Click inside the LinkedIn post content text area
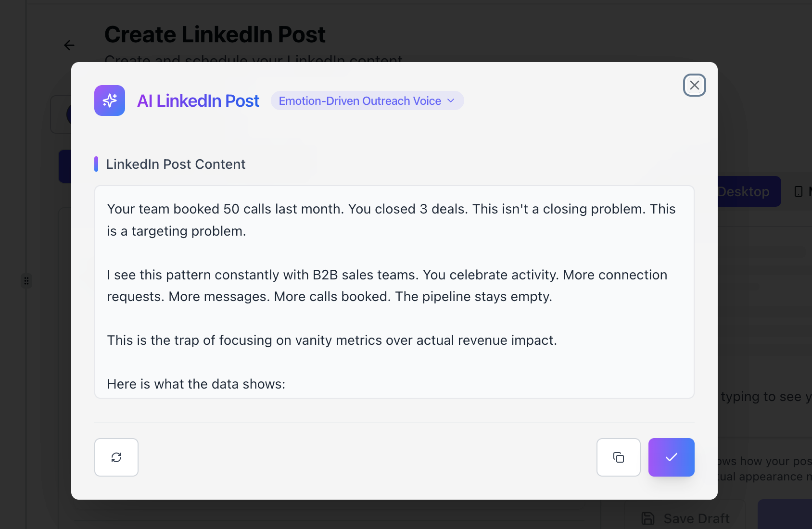The image size is (812, 529). (x=394, y=317)
